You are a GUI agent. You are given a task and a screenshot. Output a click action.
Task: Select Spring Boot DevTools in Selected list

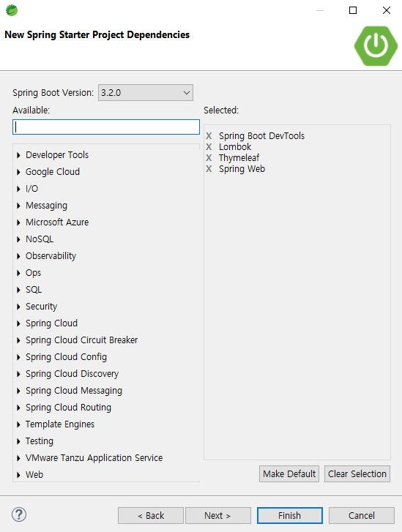pyautogui.click(x=261, y=136)
